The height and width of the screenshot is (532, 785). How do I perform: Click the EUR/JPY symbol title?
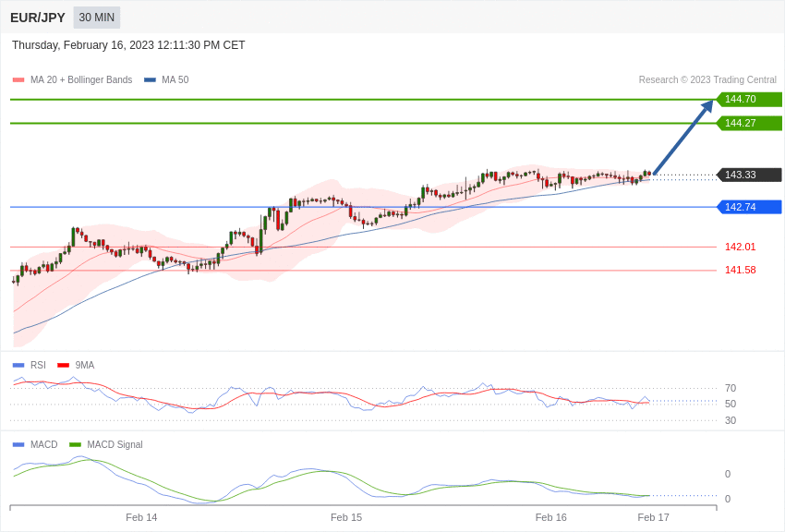point(38,18)
